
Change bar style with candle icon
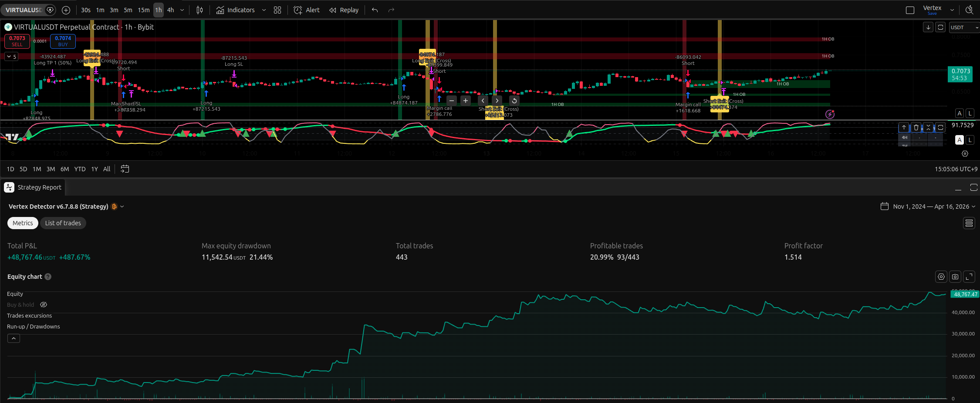[x=199, y=10]
